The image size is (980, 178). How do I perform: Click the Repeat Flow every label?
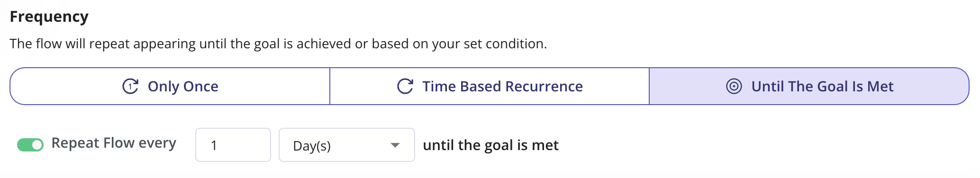pyautogui.click(x=114, y=143)
